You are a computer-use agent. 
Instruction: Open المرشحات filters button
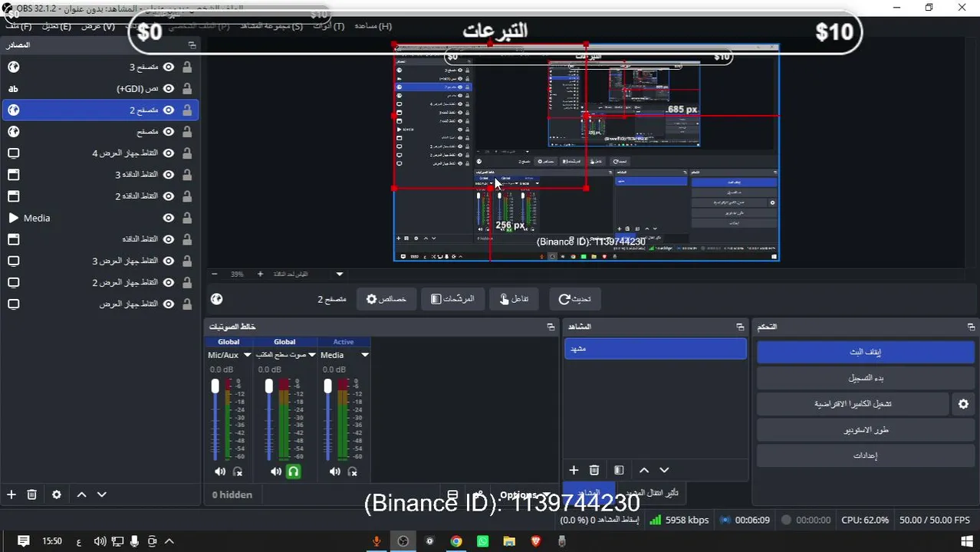[452, 299]
